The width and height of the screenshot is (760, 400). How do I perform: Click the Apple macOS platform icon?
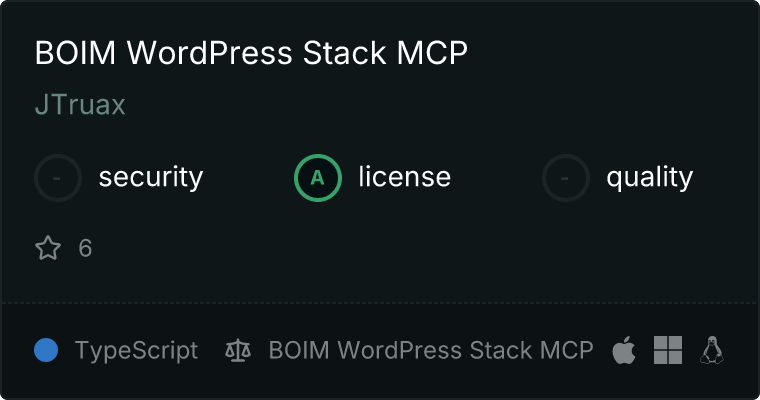tap(624, 350)
